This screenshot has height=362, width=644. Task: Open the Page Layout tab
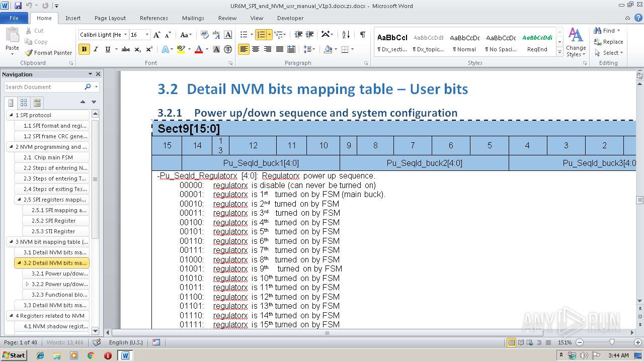click(110, 18)
